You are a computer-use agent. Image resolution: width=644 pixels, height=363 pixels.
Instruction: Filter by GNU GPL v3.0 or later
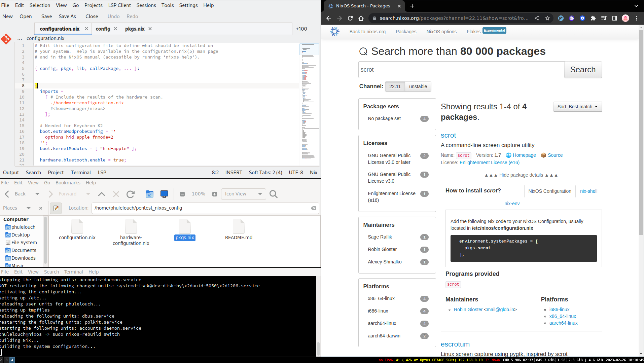click(398, 159)
